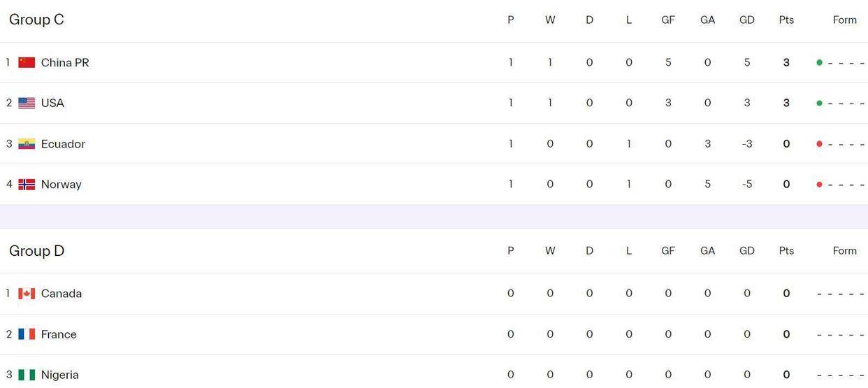The image size is (868, 388).
Task: Click the Norway flag icon
Action: pyautogui.click(x=27, y=184)
